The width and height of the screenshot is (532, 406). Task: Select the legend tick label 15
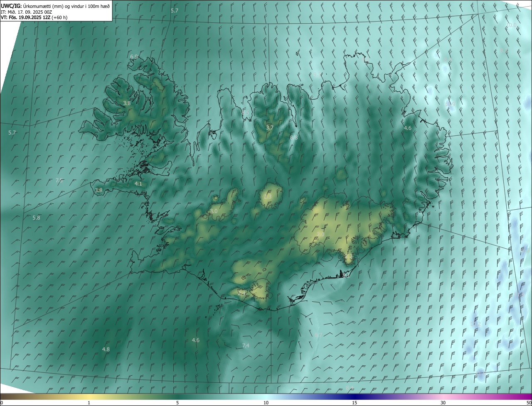(x=355, y=403)
